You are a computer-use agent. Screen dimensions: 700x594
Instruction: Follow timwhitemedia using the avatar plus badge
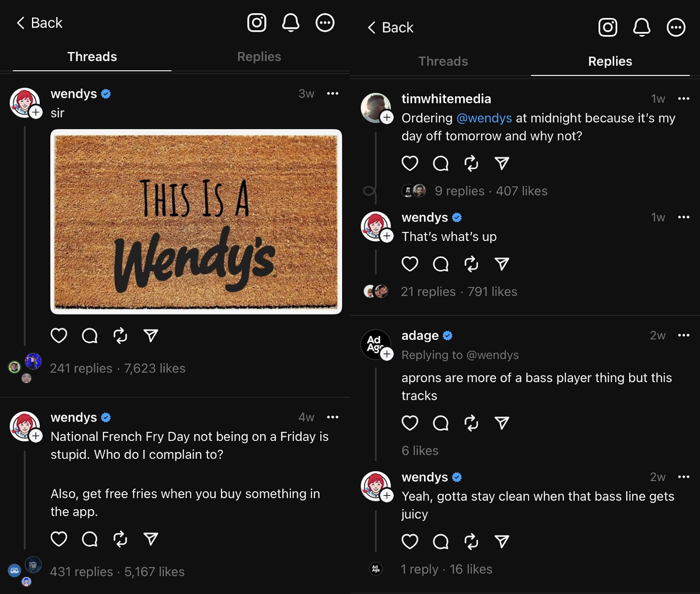coord(387,117)
